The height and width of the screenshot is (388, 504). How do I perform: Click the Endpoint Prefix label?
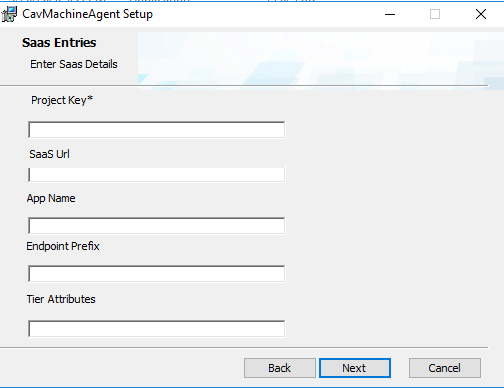[63, 246]
